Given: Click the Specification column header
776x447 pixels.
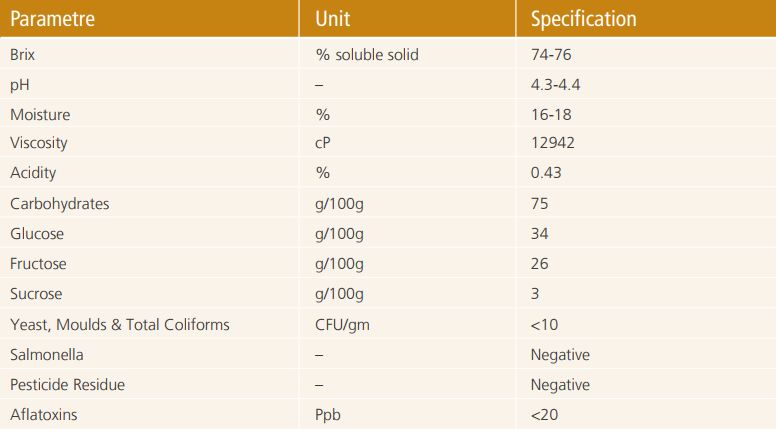Looking at the screenshot, I should [583, 19].
